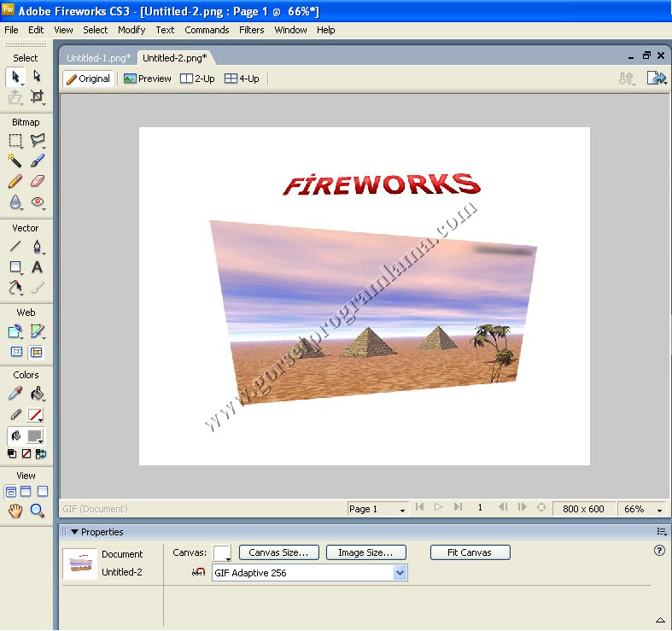This screenshot has height=631, width=672.
Task: Activate the Zoom magnifier tool
Action: (37, 511)
